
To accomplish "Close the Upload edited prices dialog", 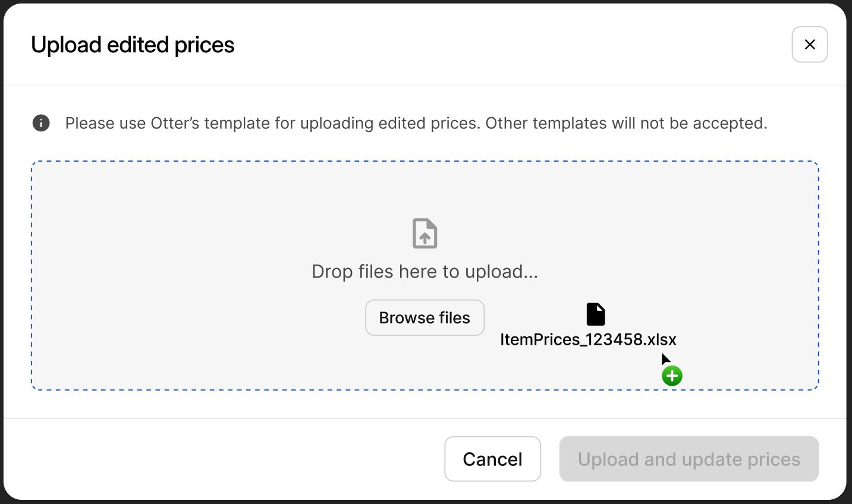I will click(809, 45).
